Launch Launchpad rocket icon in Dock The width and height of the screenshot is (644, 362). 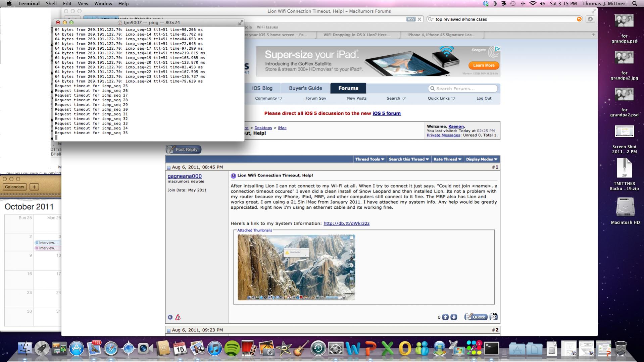(42, 348)
